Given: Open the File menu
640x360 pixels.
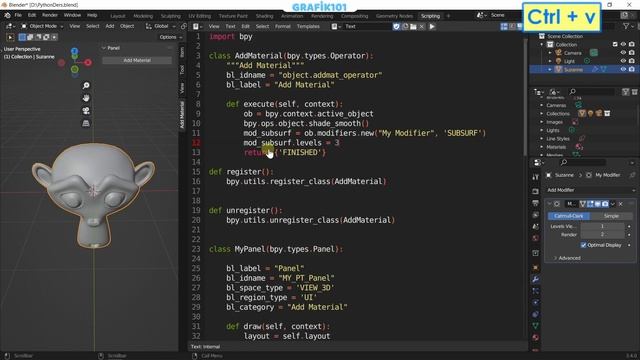Looking at the screenshot, I should point(18,15).
